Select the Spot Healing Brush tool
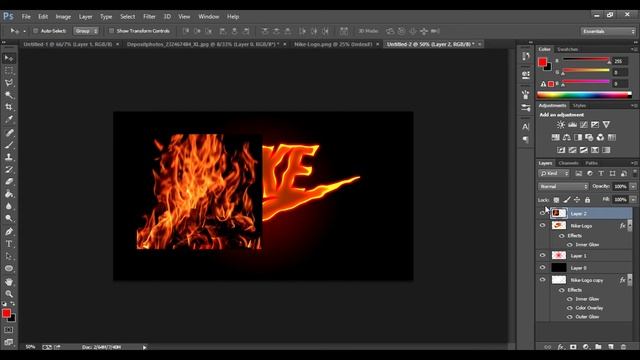Image resolution: width=640 pixels, height=360 pixels. coord(9,133)
